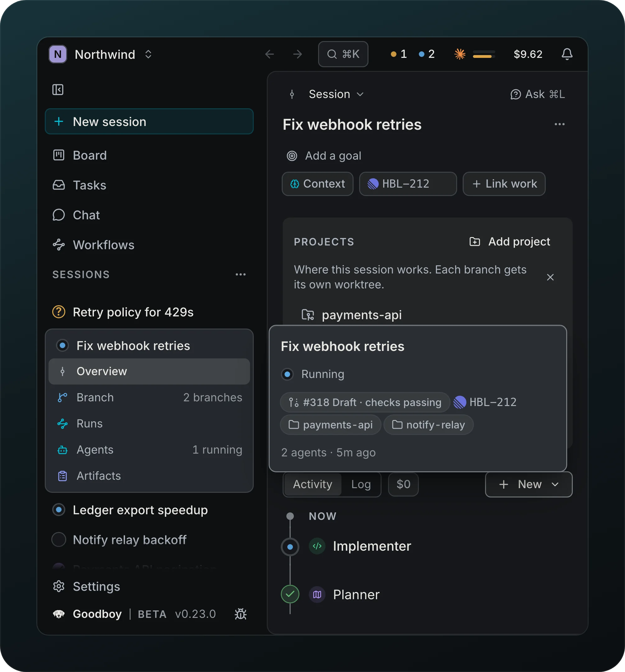Switch to the Log tab
The height and width of the screenshot is (672, 625).
(361, 484)
